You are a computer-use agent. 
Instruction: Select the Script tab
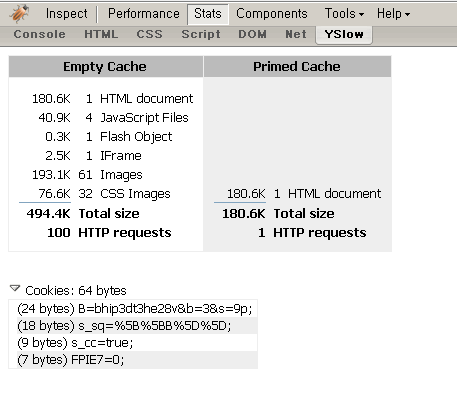[x=201, y=34]
